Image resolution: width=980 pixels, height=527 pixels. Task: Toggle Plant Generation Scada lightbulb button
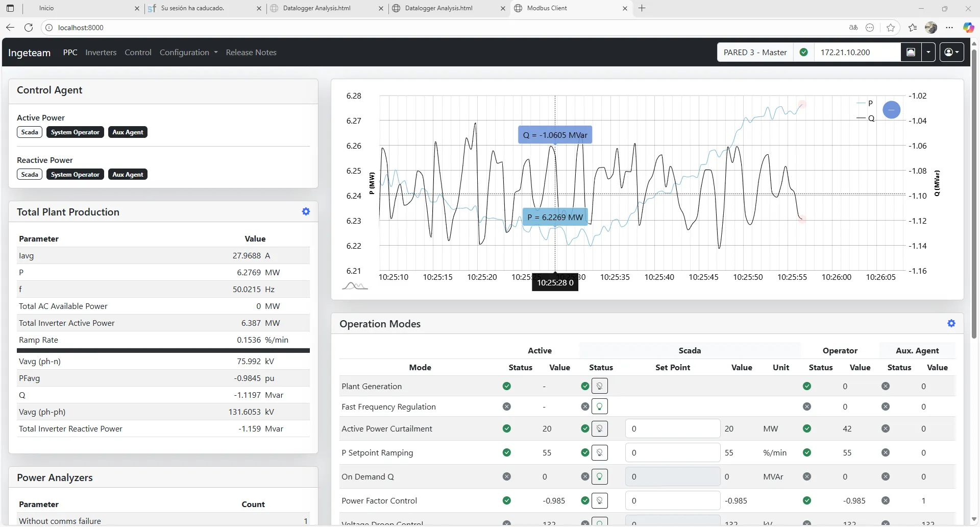click(x=599, y=386)
